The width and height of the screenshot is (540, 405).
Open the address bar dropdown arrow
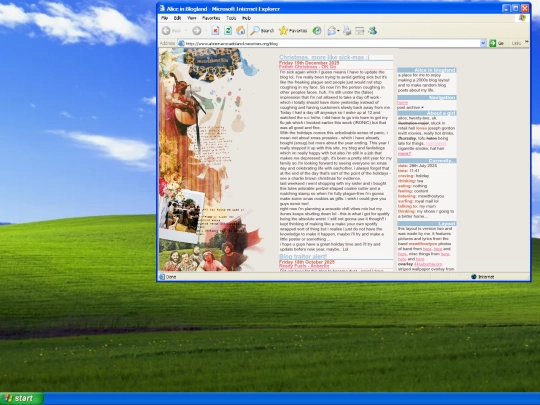pos(483,43)
